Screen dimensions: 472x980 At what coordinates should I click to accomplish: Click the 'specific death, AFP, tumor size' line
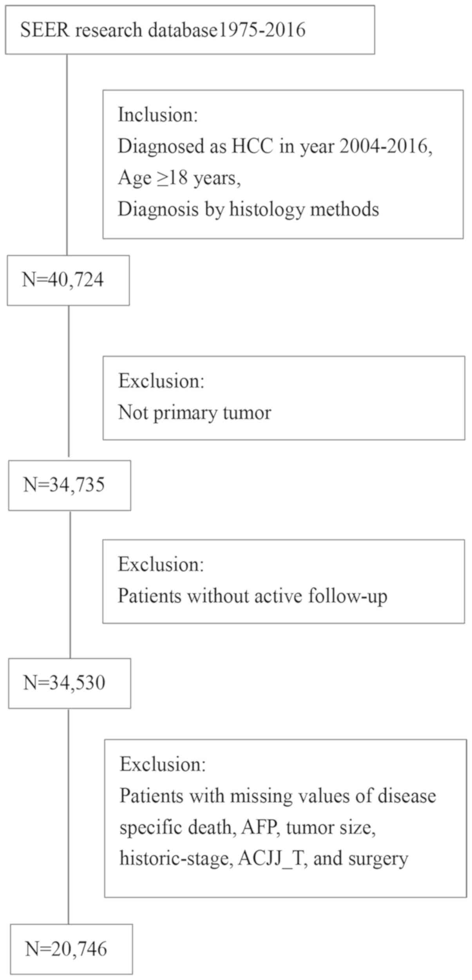tap(248, 827)
